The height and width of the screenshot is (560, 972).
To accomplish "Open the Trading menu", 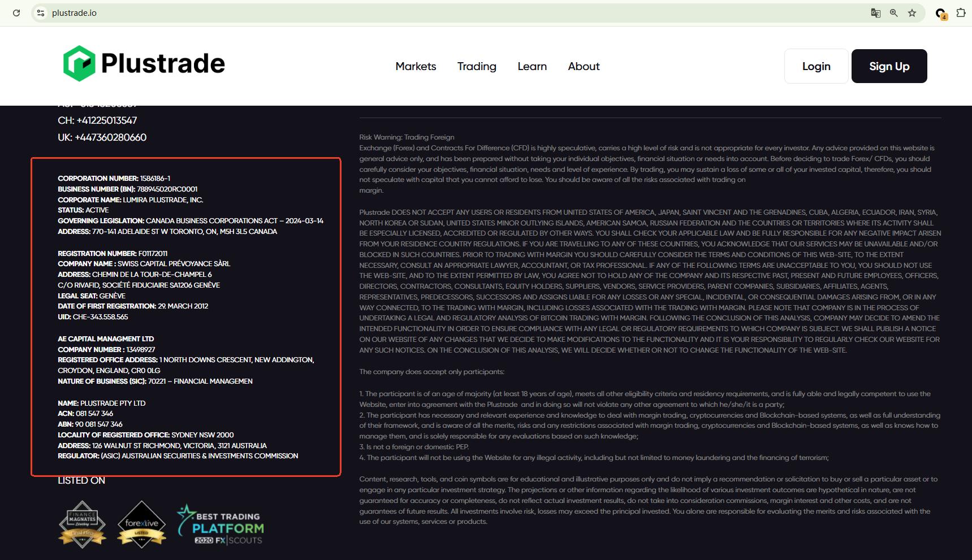I will coord(477,66).
